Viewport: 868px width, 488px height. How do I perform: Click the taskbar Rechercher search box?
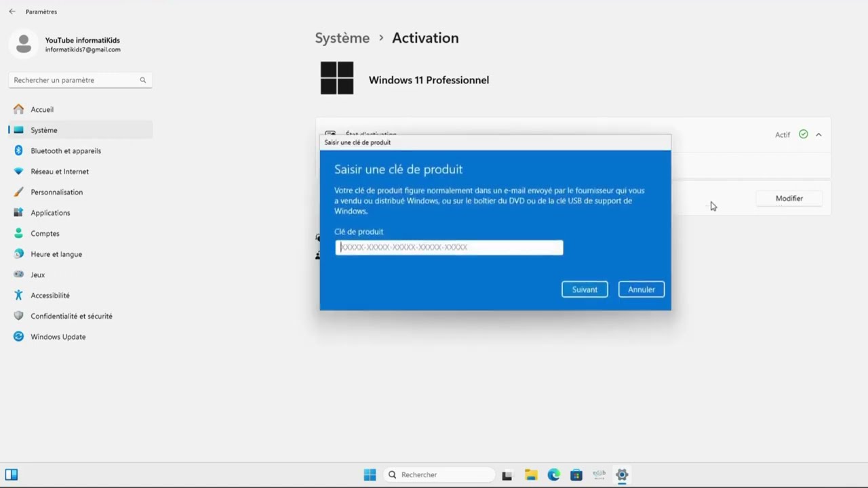point(439,475)
